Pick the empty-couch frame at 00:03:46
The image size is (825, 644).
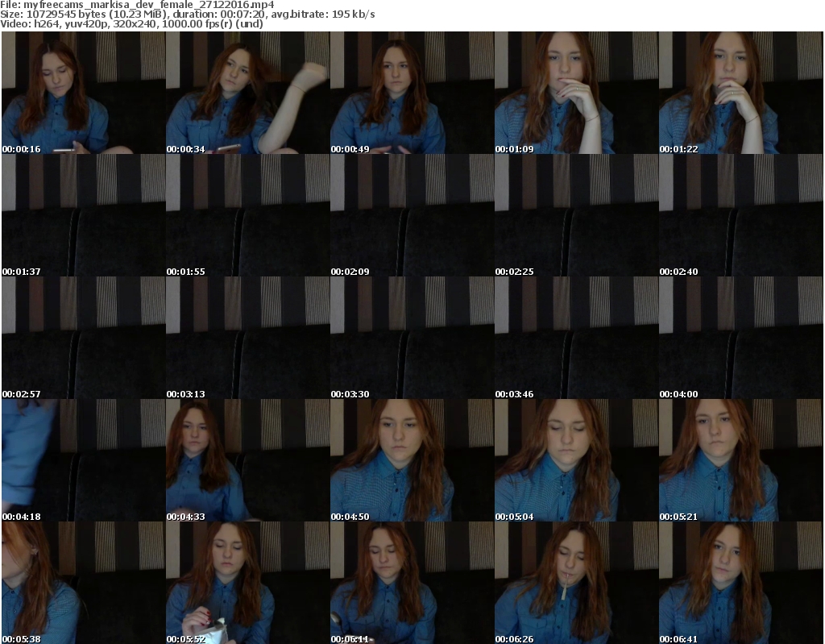(577, 338)
